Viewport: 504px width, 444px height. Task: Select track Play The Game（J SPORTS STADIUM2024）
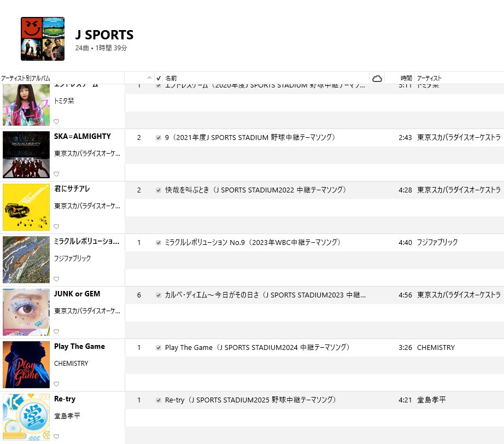coord(257,348)
